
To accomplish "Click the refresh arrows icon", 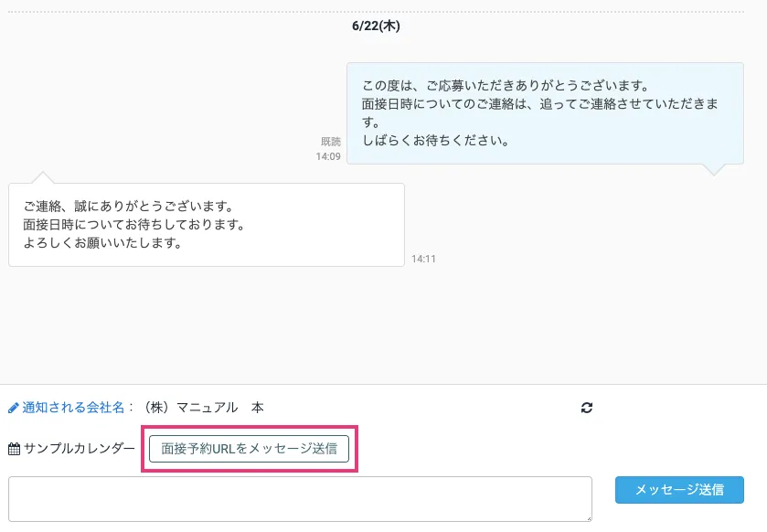I will (x=587, y=408).
